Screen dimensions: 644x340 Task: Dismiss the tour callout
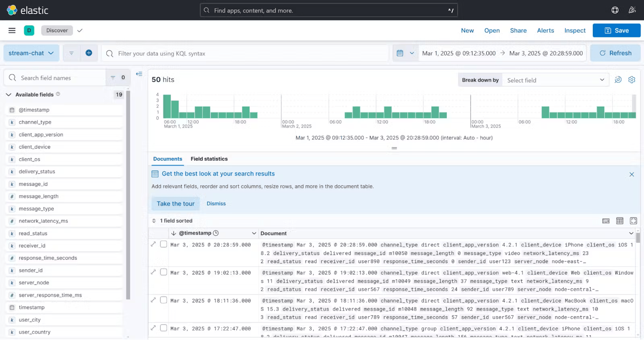pos(216,203)
